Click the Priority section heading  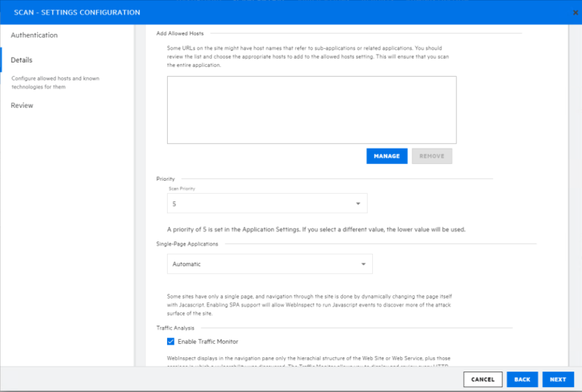[165, 179]
